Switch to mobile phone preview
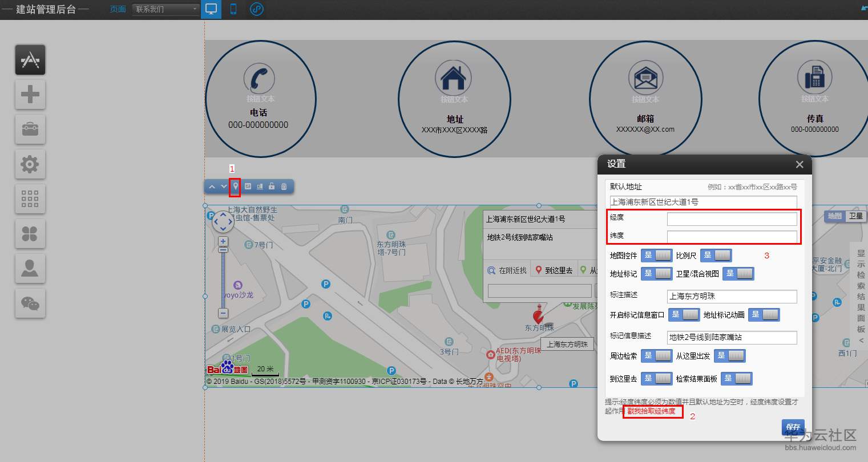Image resolution: width=868 pixels, height=462 pixels. (x=233, y=9)
